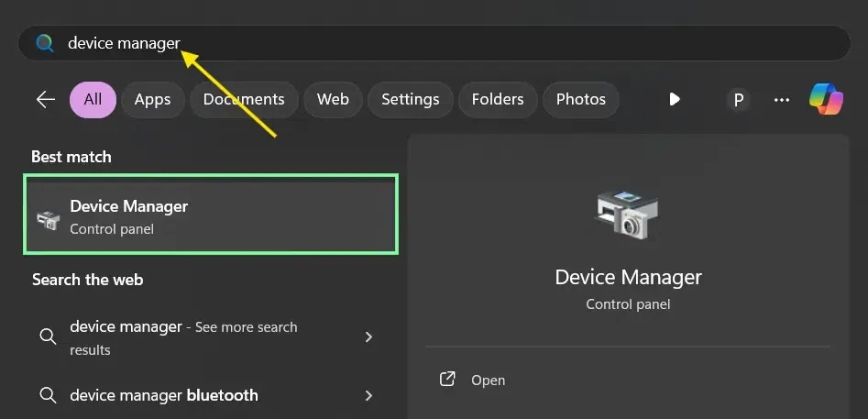The height and width of the screenshot is (419, 868).
Task: Launch the Copilot icon
Action: (825, 99)
